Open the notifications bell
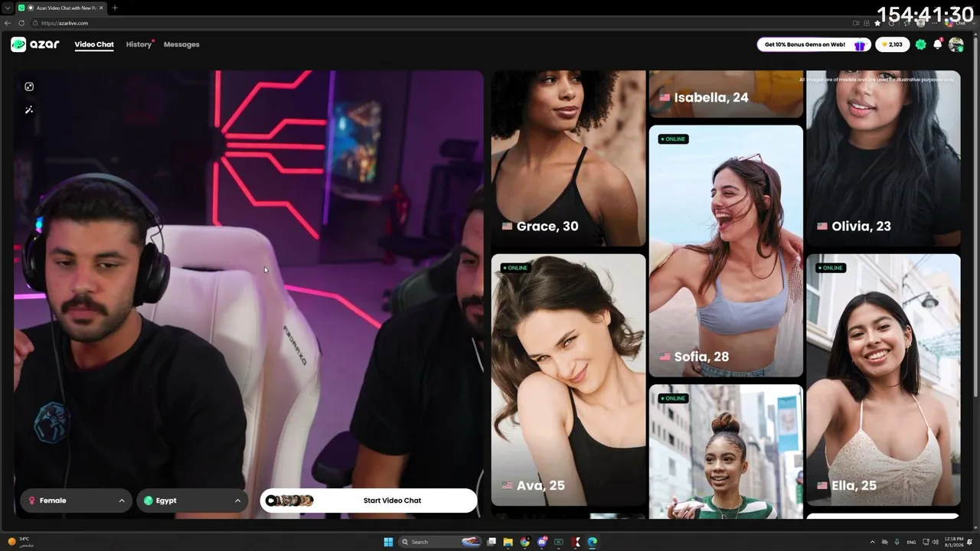980x551 pixels. pos(937,44)
